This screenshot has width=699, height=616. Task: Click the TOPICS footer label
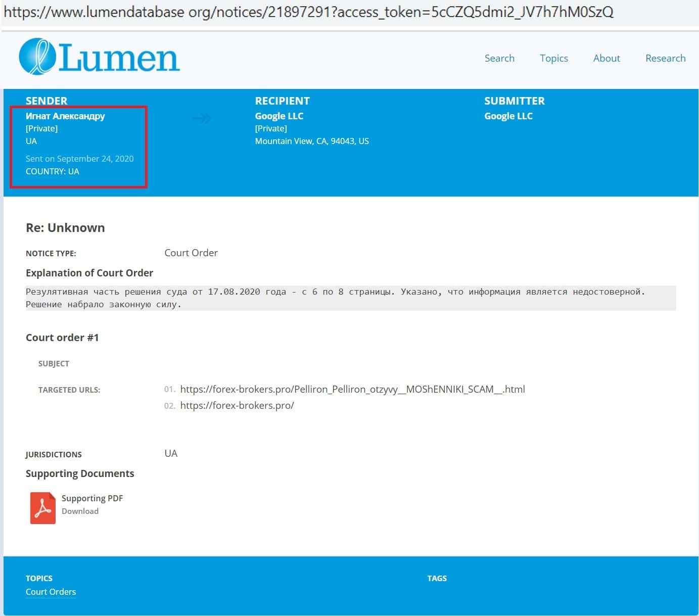[x=39, y=578]
